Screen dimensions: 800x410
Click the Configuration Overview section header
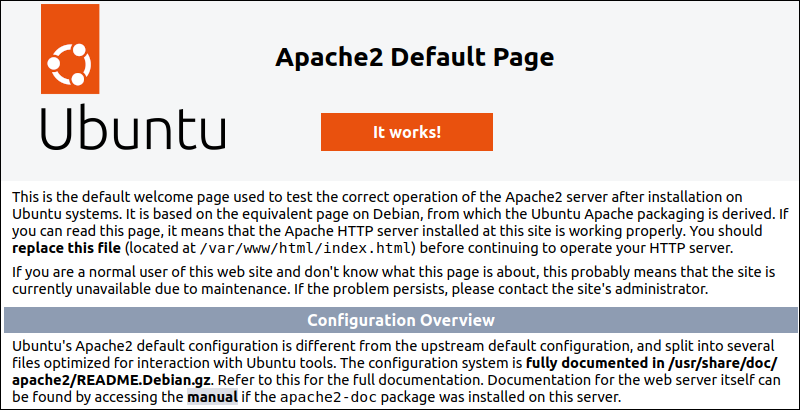[x=401, y=320]
